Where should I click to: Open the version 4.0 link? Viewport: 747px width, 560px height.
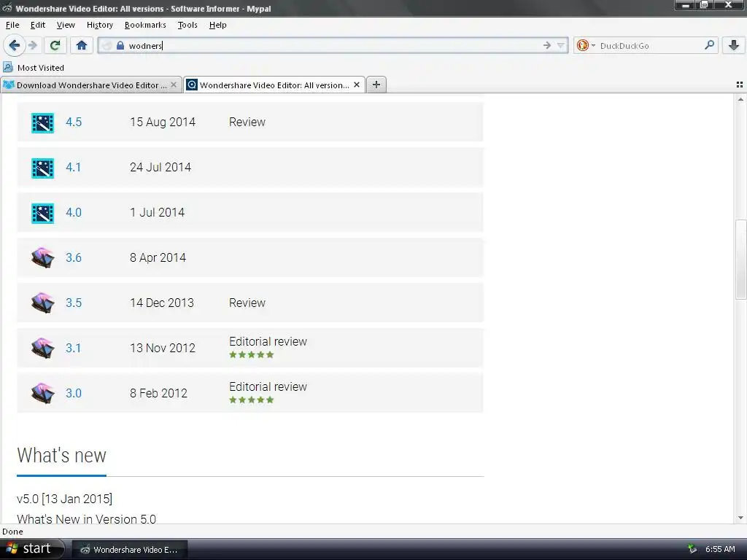click(x=74, y=212)
